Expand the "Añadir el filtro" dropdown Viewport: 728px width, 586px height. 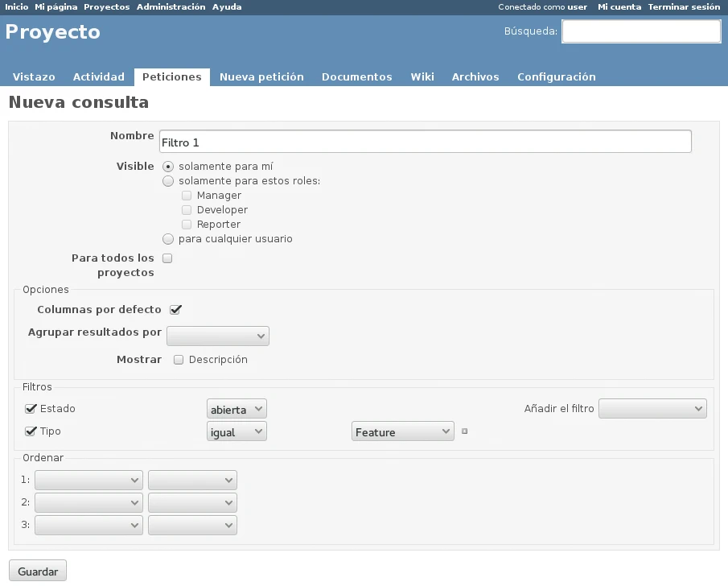(x=652, y=409)
